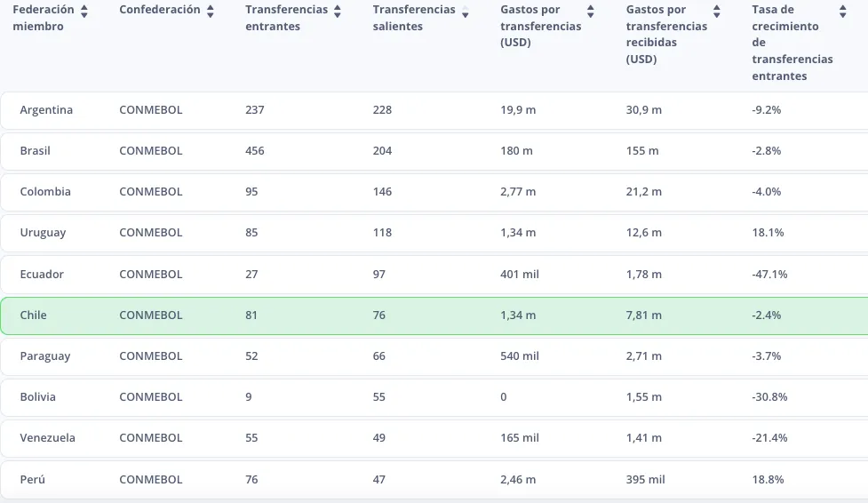Open the Venezuela row
Screen dimensions: 868x503
(48, 438)
